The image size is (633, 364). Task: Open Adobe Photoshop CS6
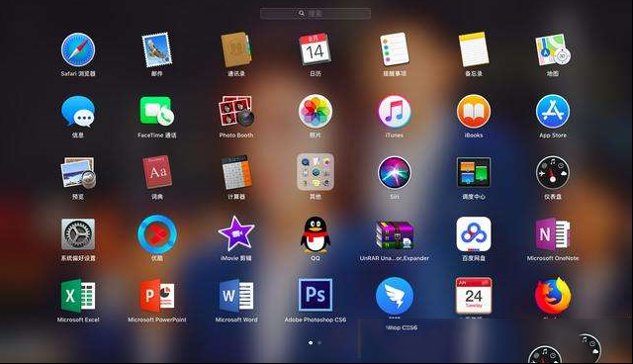316,295
